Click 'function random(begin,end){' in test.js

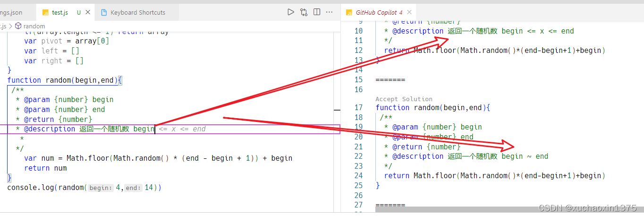pos(65,80)
